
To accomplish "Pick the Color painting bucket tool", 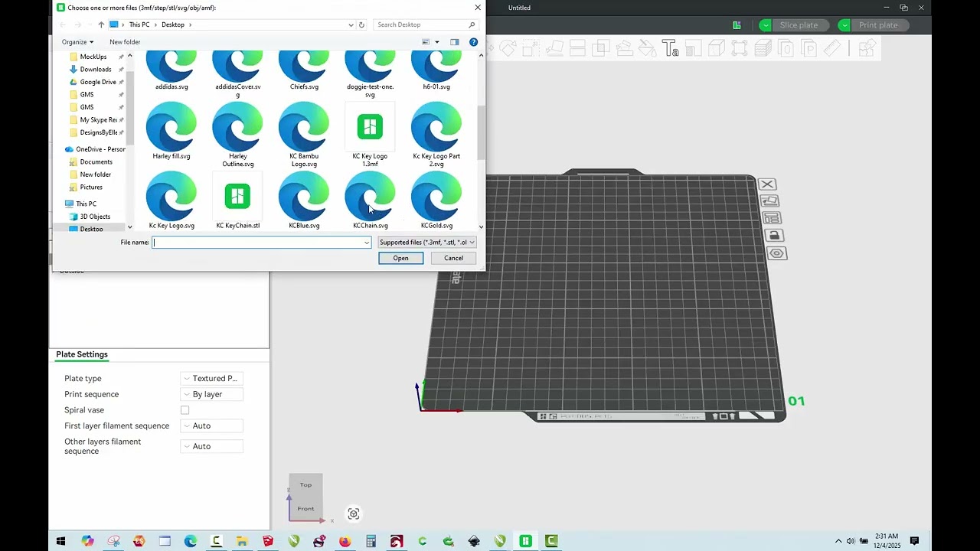I will coord(647,49).
